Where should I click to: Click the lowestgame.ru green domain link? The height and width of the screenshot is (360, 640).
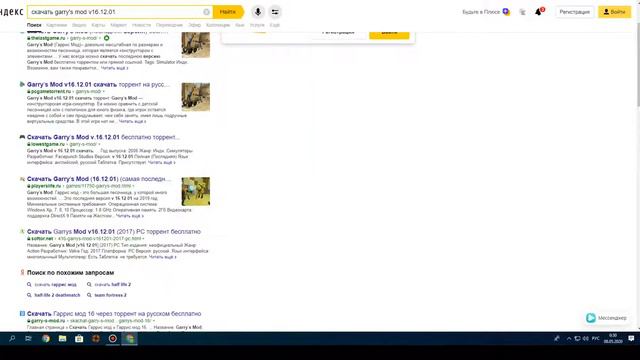[48, 144]
